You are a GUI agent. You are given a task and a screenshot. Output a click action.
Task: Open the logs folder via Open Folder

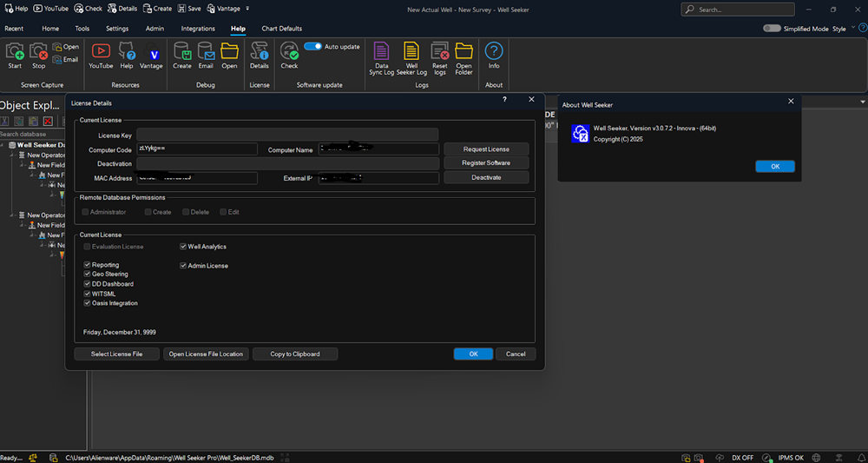[464, 59]
